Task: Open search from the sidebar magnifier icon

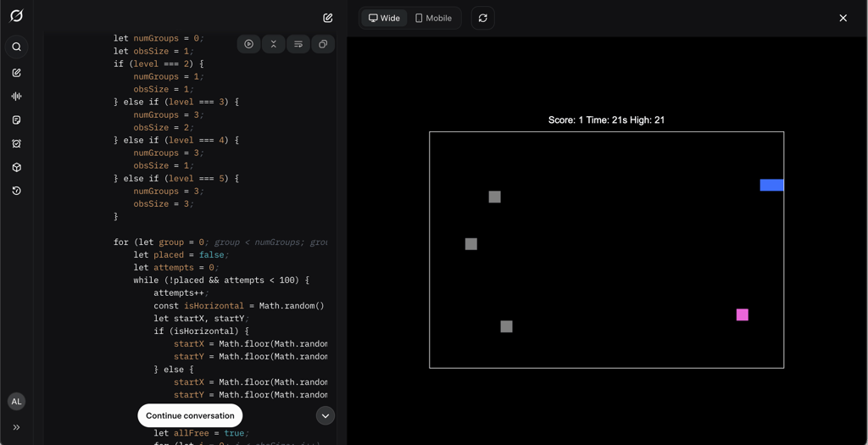Action: coord(17,47)
